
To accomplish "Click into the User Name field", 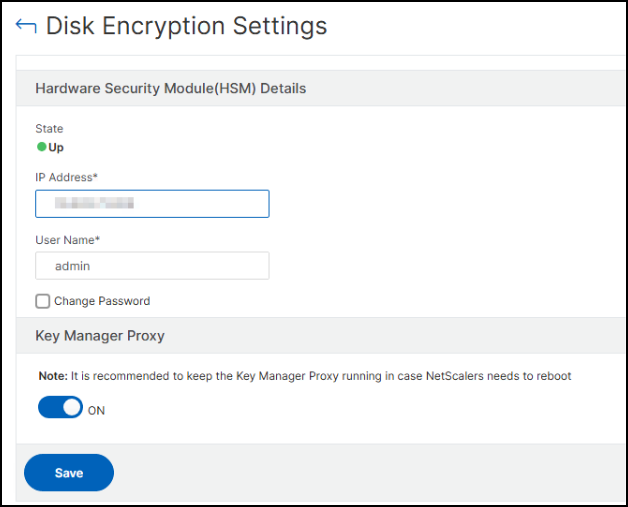I will [x=152, y=266].
